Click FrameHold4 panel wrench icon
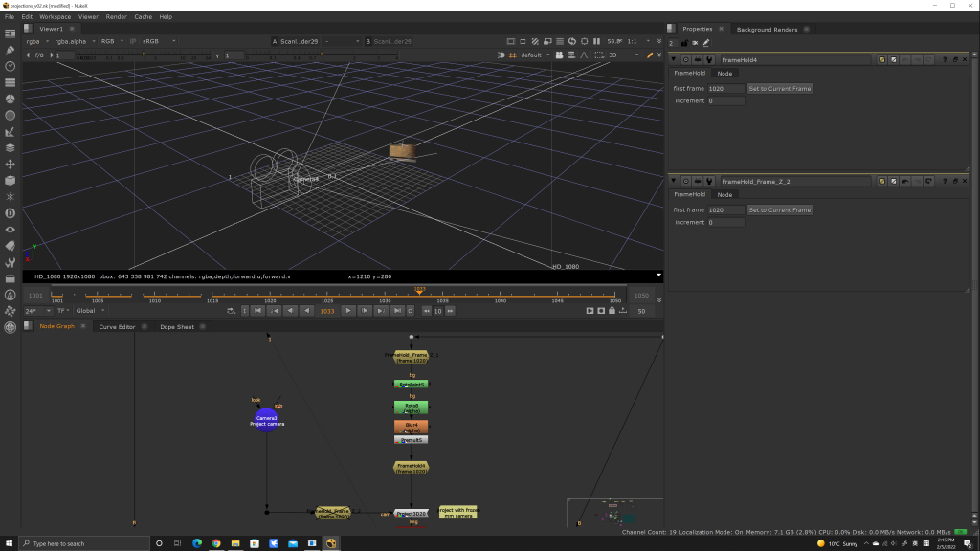980x551 pixels. pos(709,59)
